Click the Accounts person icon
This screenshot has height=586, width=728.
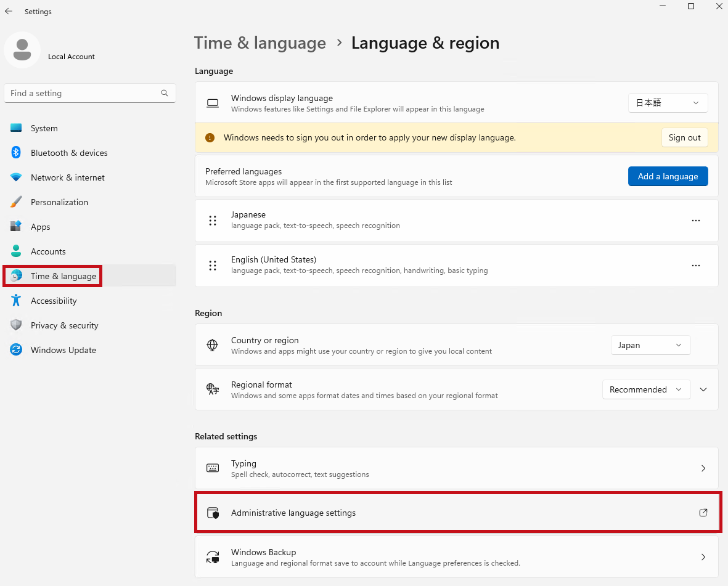tap(16, 251)
